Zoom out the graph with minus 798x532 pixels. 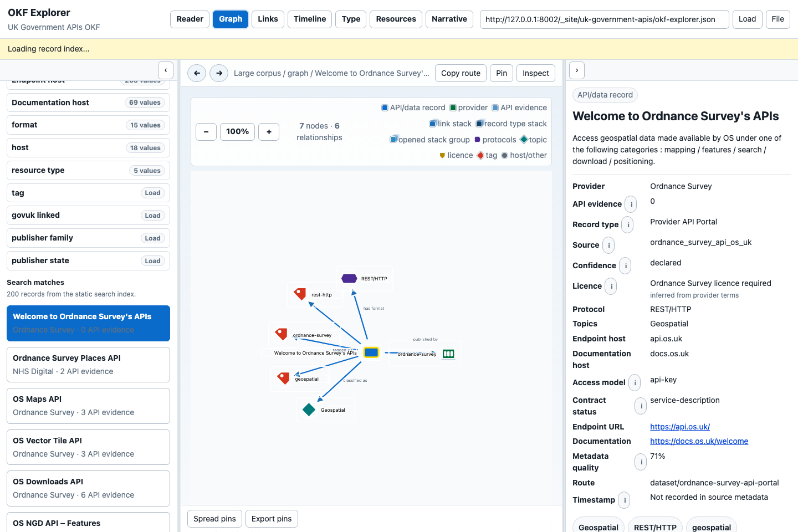(x=206, y=131)
